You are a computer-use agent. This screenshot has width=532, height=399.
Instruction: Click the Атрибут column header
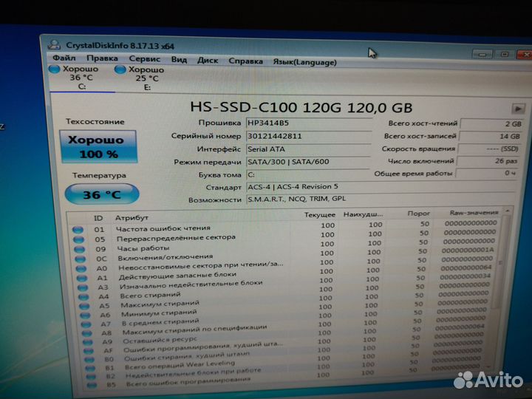pyautogui.click(x=132, y=218)
